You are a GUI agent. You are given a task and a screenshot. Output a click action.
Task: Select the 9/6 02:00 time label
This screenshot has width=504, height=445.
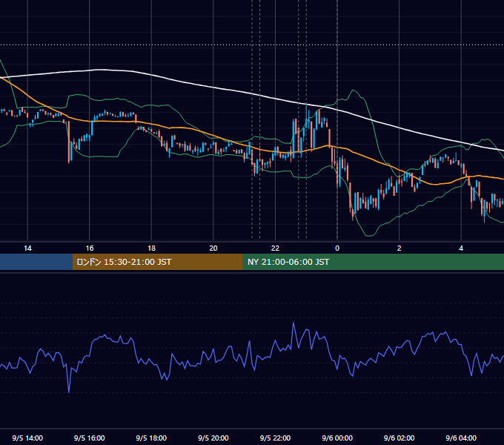point(399,438)
